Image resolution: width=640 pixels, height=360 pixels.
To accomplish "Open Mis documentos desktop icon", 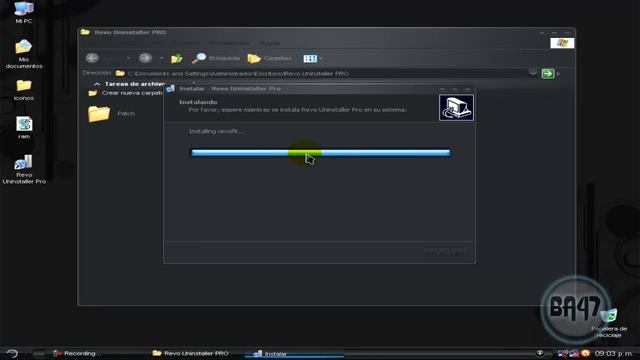I will point(24,54).
